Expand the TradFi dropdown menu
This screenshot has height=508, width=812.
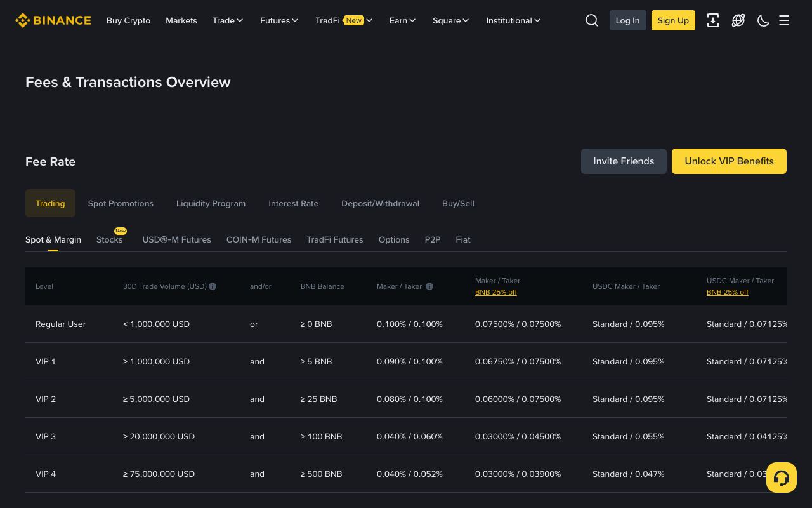tap(344, 20)
